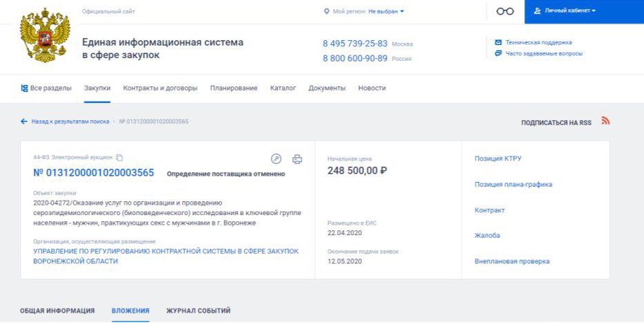Open Часто задаваемые вопросы link

[544, 53]
